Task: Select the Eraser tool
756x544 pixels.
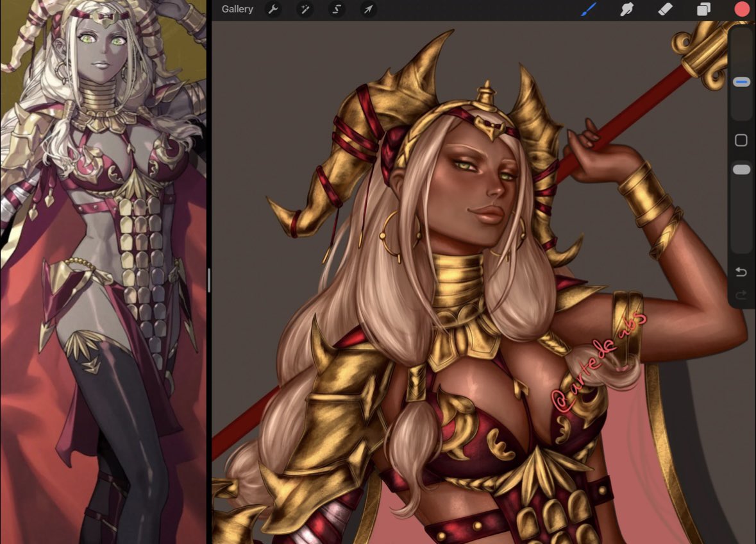Action: (666, 9)
